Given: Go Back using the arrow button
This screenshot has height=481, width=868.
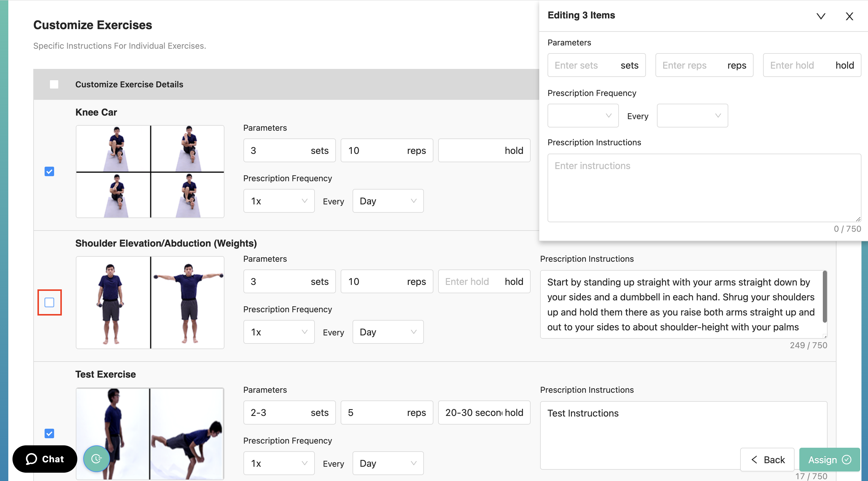Looking at the screenshot, I should pos(767,459).
